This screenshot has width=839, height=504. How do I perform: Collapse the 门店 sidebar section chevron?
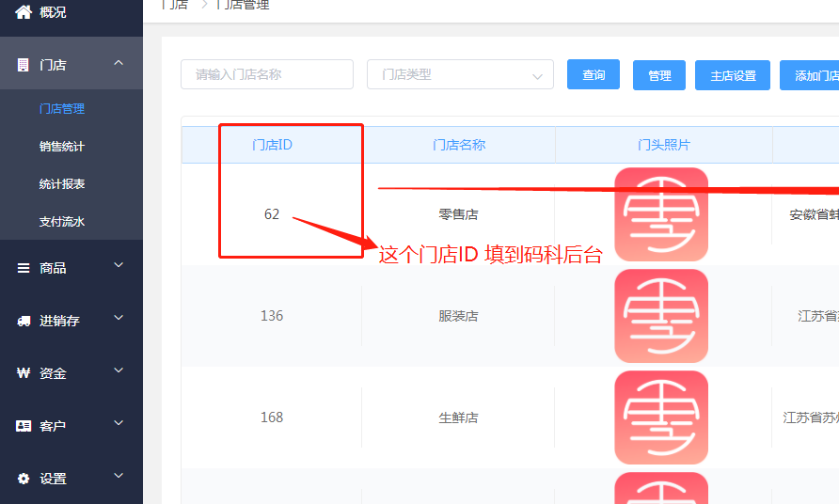119,63
